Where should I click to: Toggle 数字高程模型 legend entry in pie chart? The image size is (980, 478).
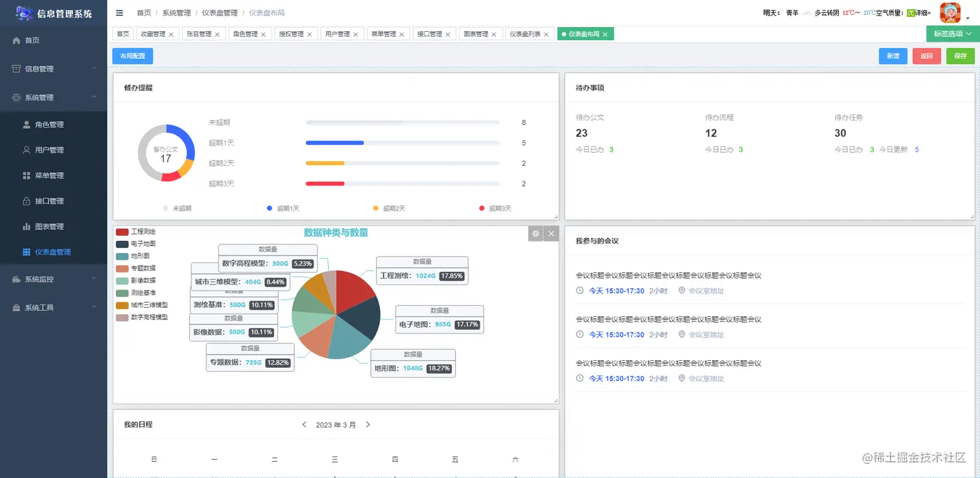(x=142, y=317)
